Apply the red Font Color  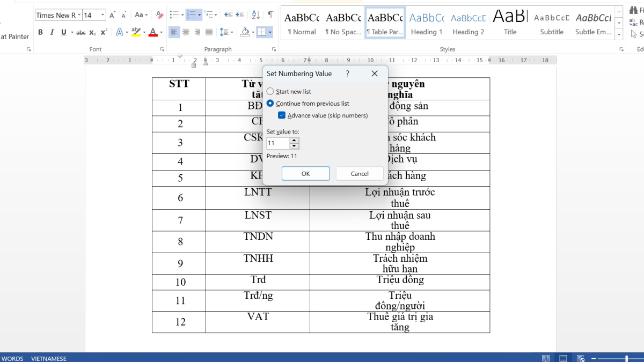coord(153,32)
